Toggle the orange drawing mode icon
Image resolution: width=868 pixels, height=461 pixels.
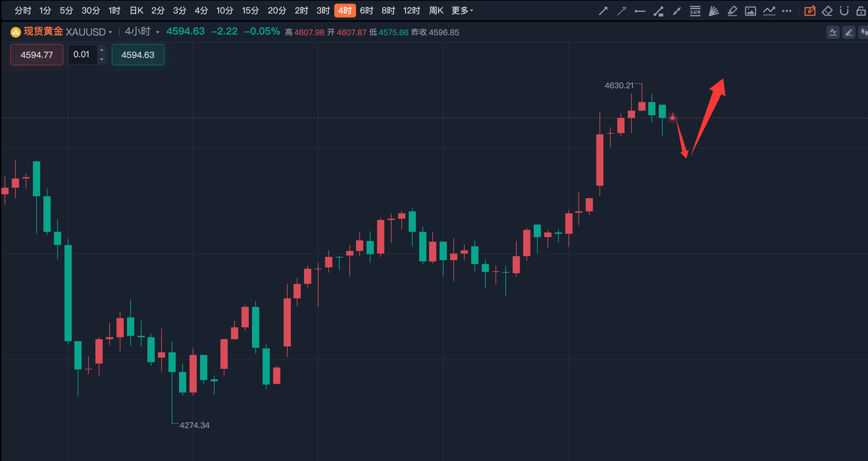click(810, 11)
